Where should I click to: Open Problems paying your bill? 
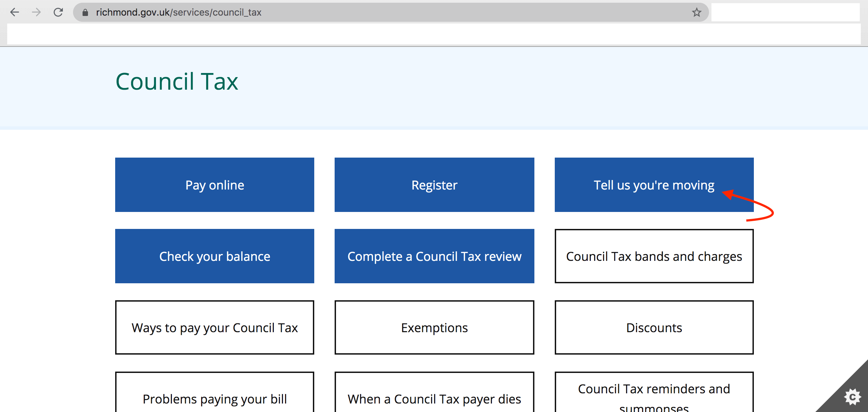click(214, 397)
